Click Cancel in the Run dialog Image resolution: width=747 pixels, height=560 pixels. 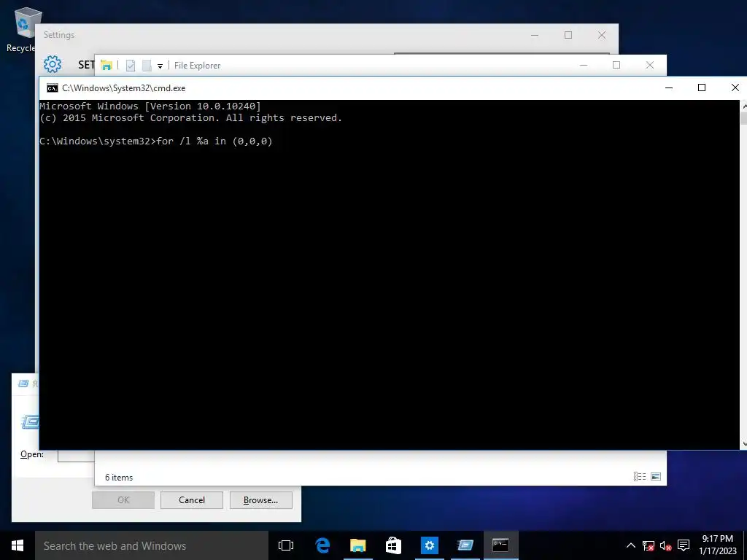[192, 500]
